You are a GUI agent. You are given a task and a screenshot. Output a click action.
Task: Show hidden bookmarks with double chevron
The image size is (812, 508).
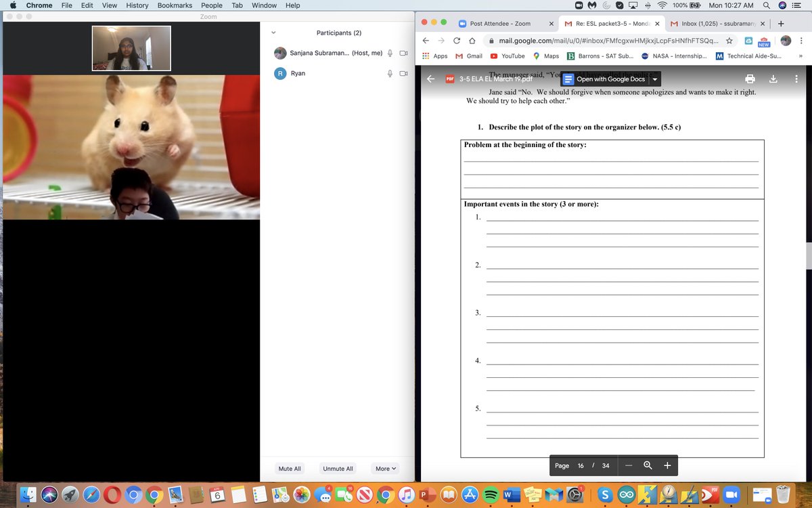[800, 56]
